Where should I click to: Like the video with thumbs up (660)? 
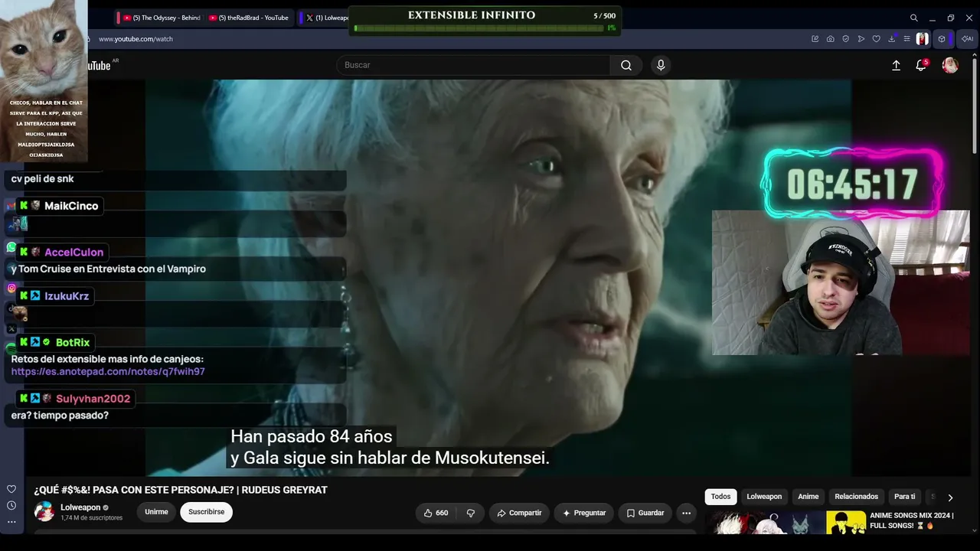click(436, 513)
